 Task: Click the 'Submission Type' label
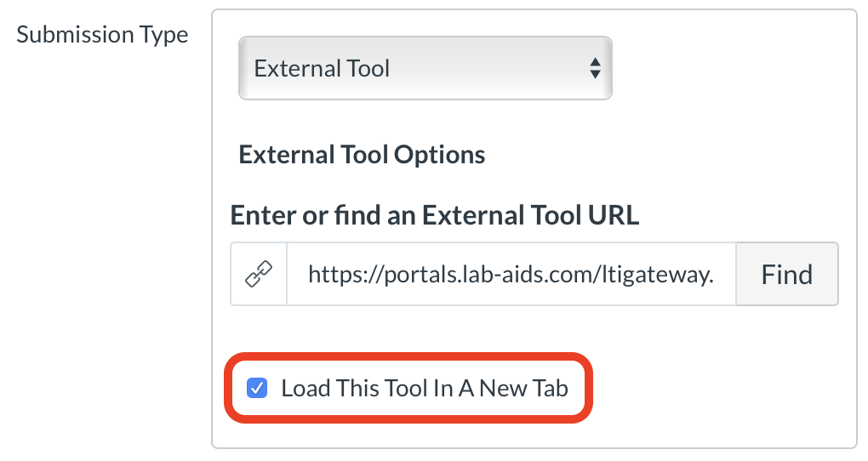pyautogui.click(x=102, y=36)
